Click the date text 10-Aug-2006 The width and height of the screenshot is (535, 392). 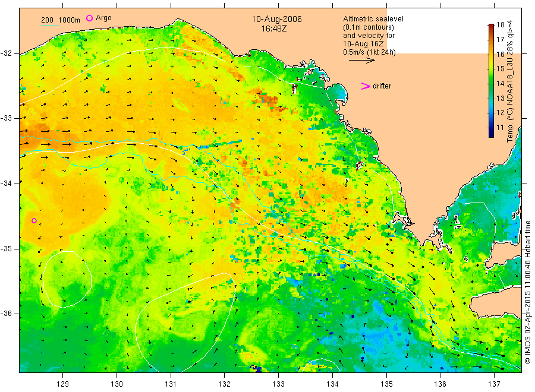(x=276, y=19)
